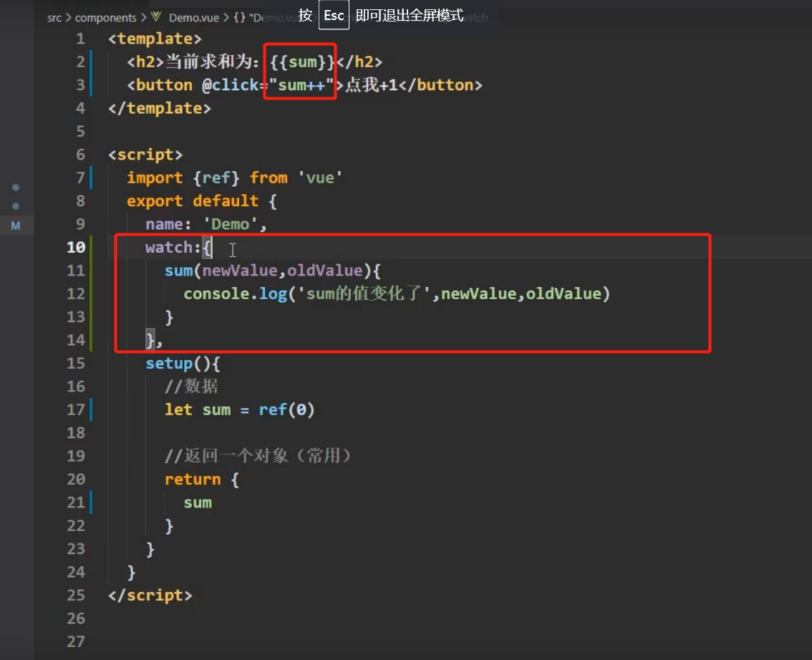
Task: Click line number 1 in gutter
Action: tap(80, 39)
